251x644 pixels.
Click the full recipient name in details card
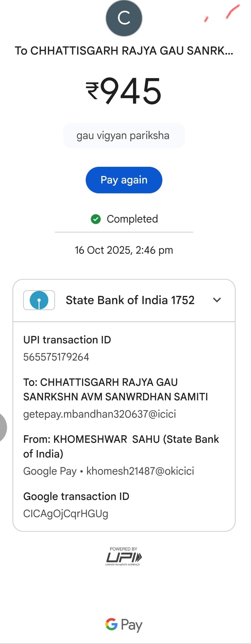(115, 390)
